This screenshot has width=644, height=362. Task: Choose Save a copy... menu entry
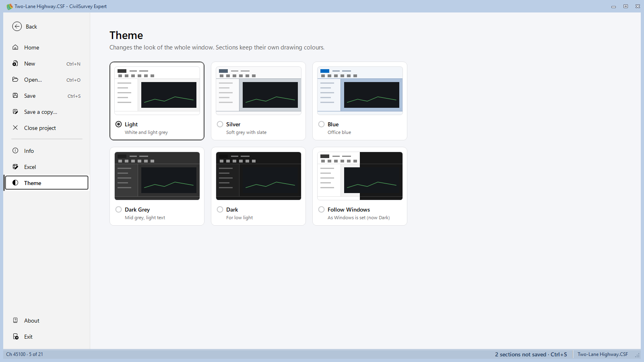pos(47,112)
